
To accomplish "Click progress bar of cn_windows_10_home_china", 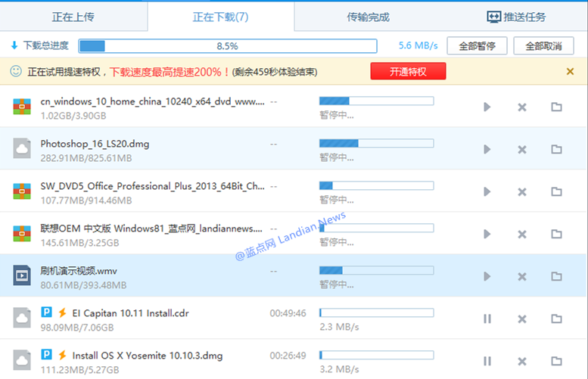I will [x=377, y=101].
